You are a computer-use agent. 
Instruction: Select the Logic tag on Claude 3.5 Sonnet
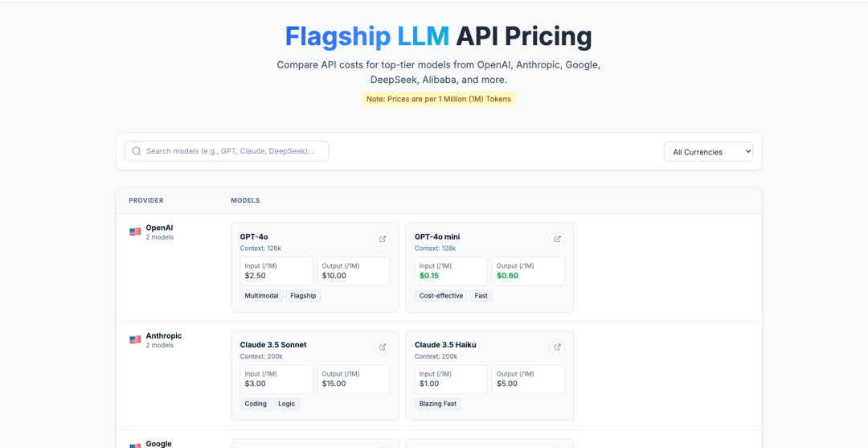tap(287, 404)
